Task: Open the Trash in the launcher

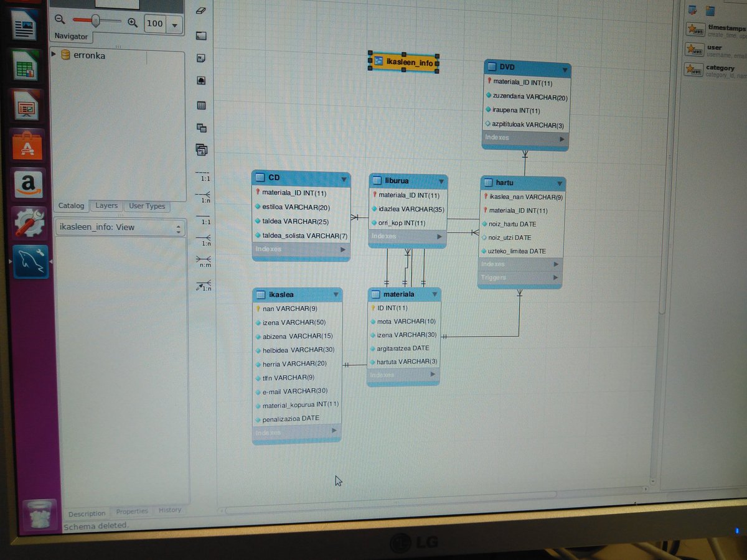Action: coord(40,515)
